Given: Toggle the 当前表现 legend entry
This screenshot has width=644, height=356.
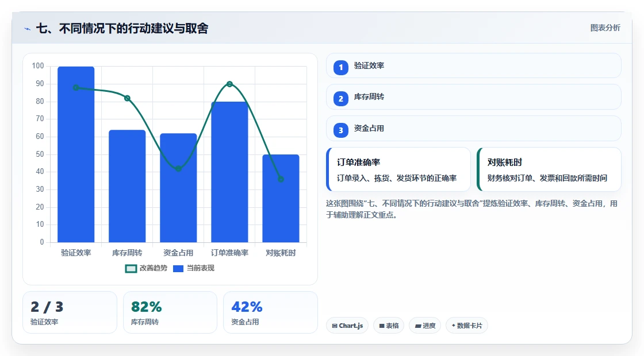Looking at the screenshot, I should (x=194, y=268).
